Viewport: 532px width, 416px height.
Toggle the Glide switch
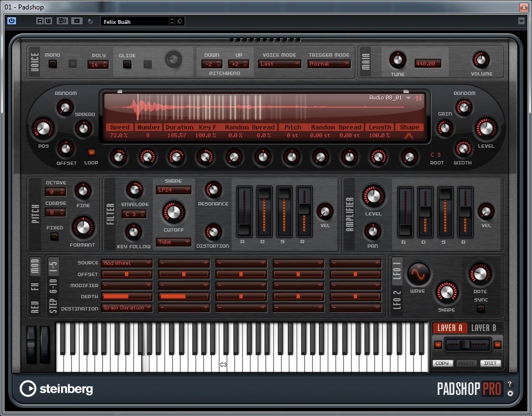coord(127,64)
